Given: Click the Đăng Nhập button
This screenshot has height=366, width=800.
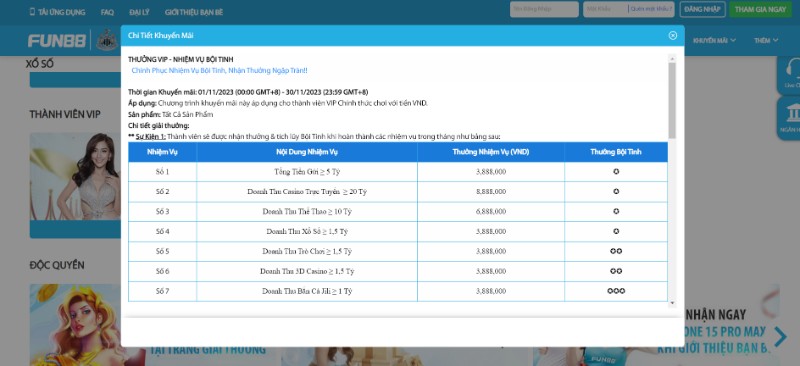Looking at the screenshot, I should [702, 9].
